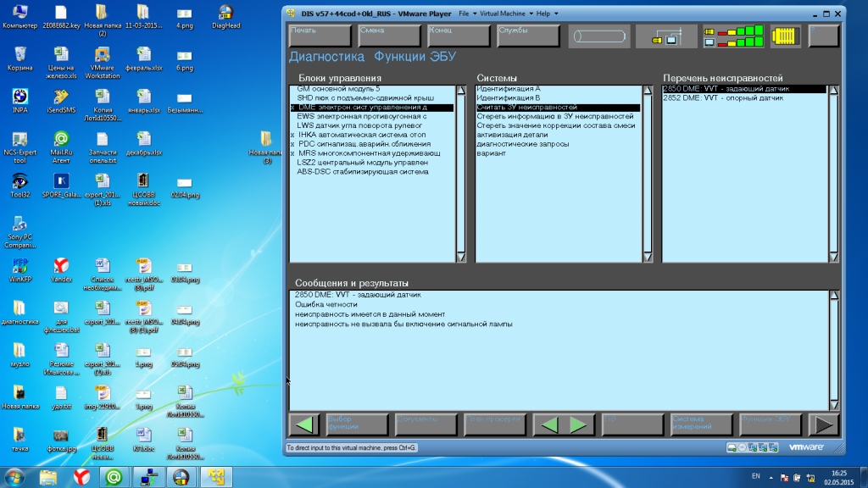Viewport: 868px width, 488px height.
Task: Open the Help menu in VMware Player
Action: tap(546, 14)
